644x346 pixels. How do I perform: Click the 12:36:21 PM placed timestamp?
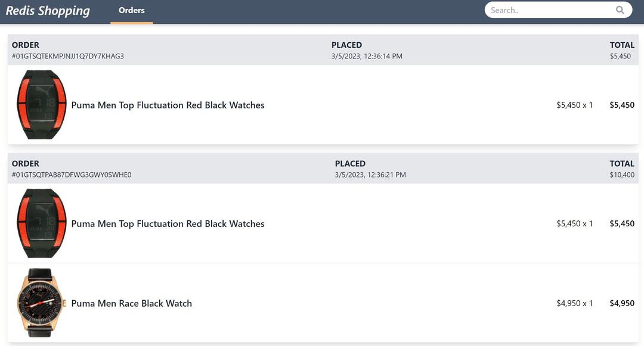click(x=370, y=175)
